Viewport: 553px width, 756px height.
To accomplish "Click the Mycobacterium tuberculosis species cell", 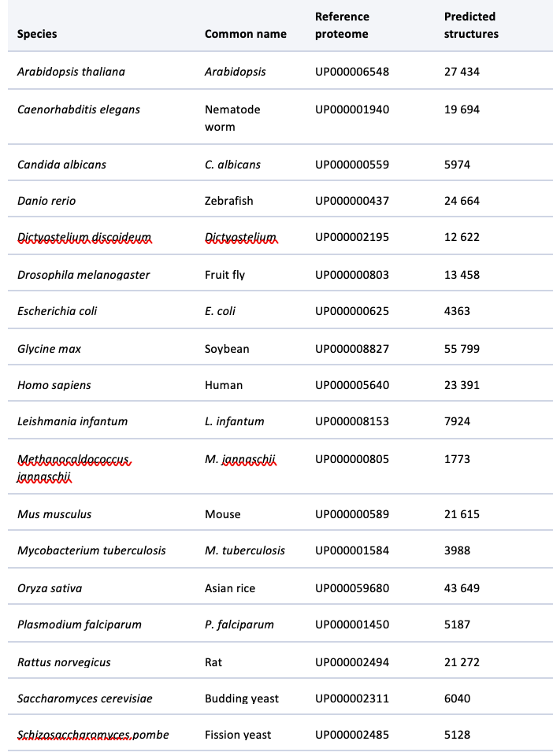I will (91, 550).
